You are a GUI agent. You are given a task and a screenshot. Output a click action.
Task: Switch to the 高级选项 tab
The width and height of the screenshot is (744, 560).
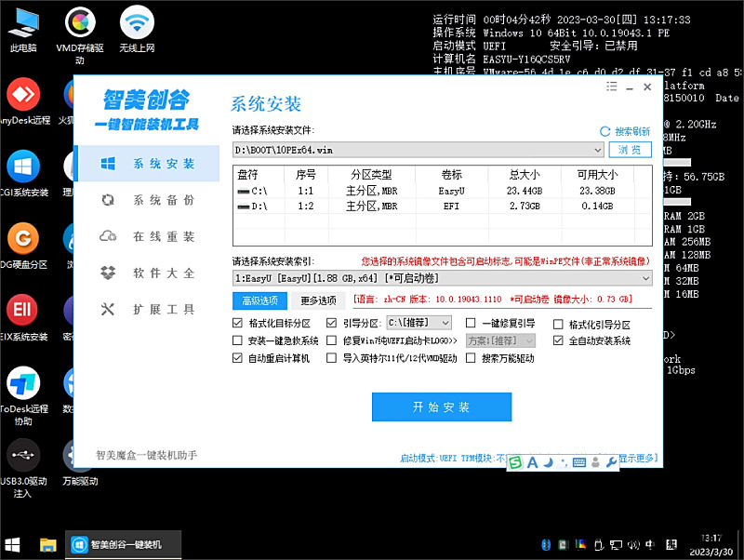click(260, 300)
